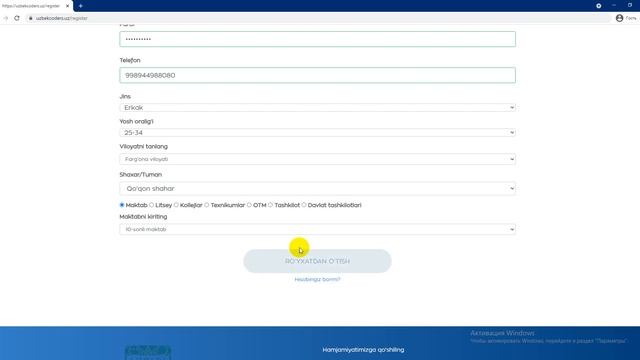This screenshot has width=640, height=360.
Task: Select the Davlat tashkilotlari radio button
Action: click(304, 205)
